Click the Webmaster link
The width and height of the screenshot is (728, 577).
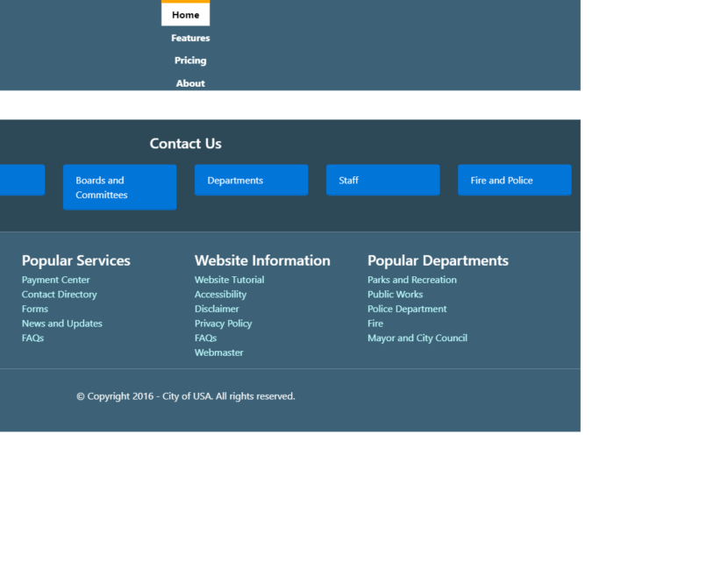click(x=219, y=353)
